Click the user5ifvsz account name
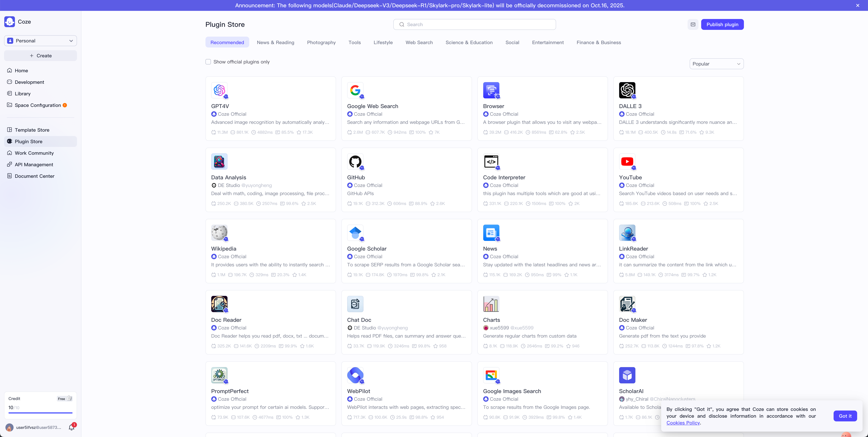The width and height of the screenshot is (868, 437). click(x=39, y=427)
